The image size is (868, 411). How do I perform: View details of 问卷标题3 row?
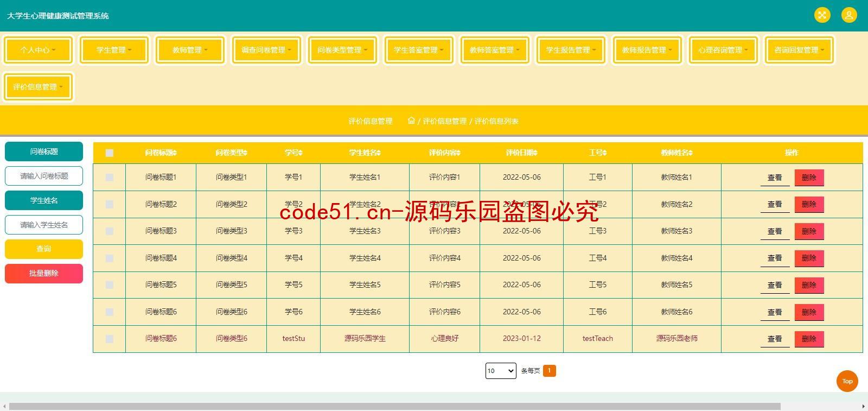click(775, 231)
